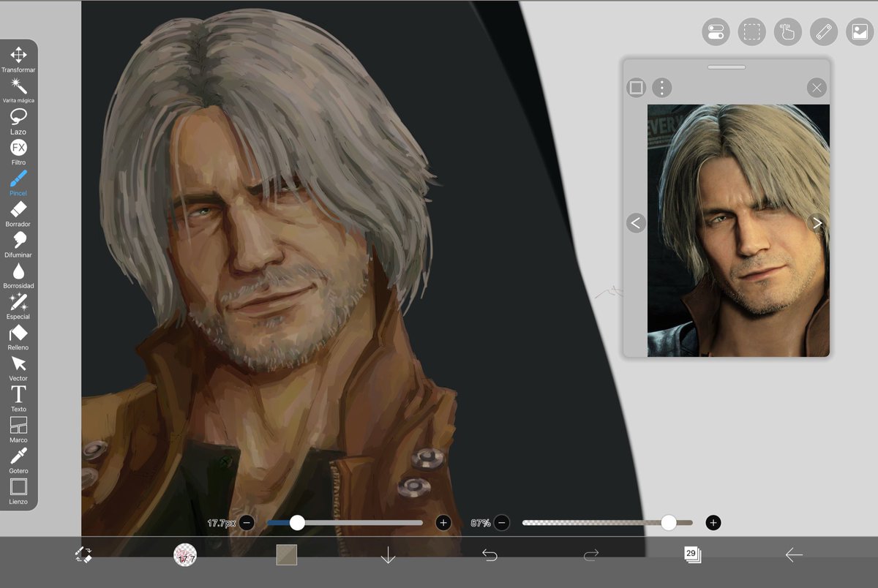Open the brush selector preview circle
Viewport: 878px width, 588px height.
coord(185,555)
